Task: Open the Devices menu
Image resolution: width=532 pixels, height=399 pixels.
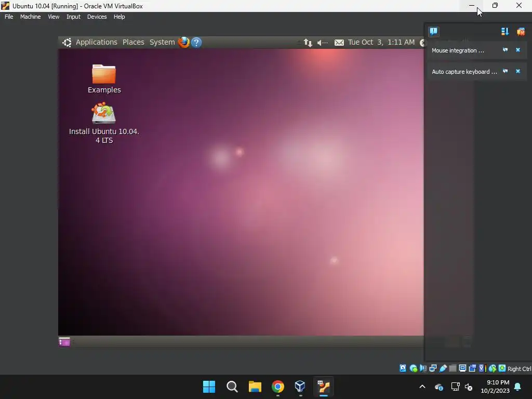Action: (x=97, y=17)
